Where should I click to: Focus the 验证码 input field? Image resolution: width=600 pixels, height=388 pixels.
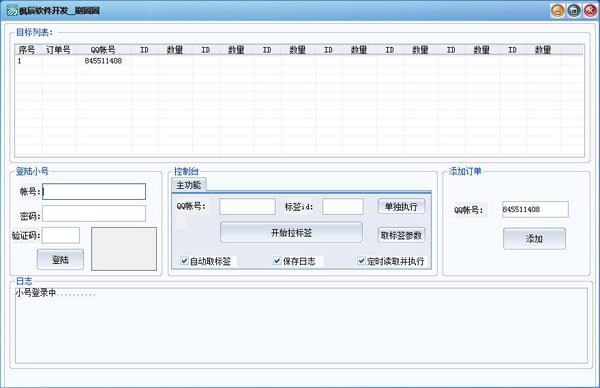pos(61,235)
